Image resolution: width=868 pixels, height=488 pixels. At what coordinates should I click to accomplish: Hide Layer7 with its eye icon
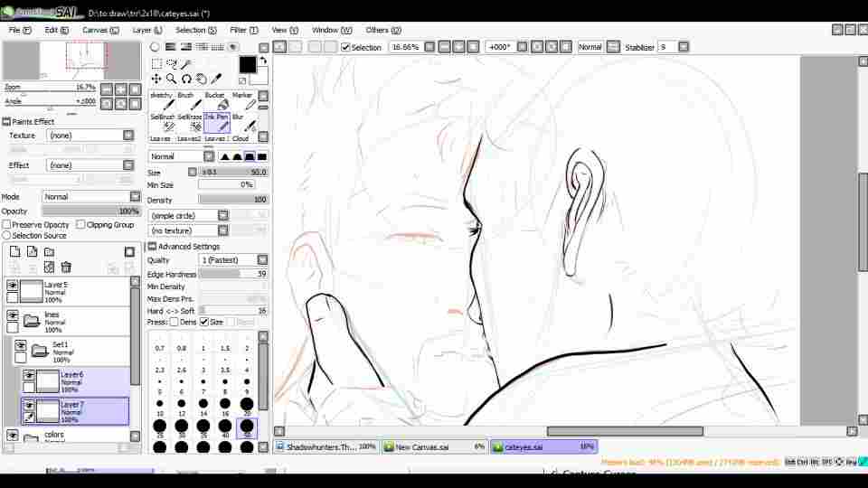coord(29,406)
